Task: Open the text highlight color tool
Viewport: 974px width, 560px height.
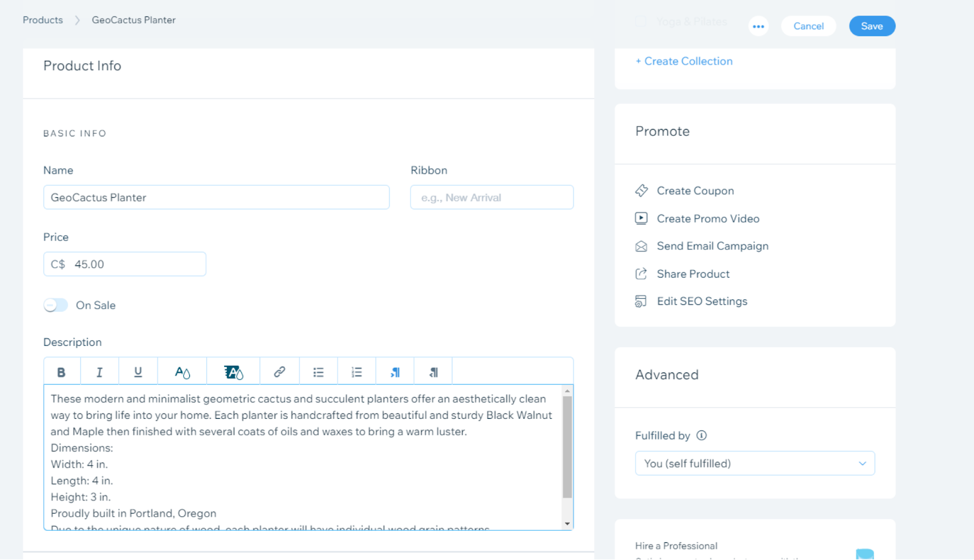Action: 233,372
